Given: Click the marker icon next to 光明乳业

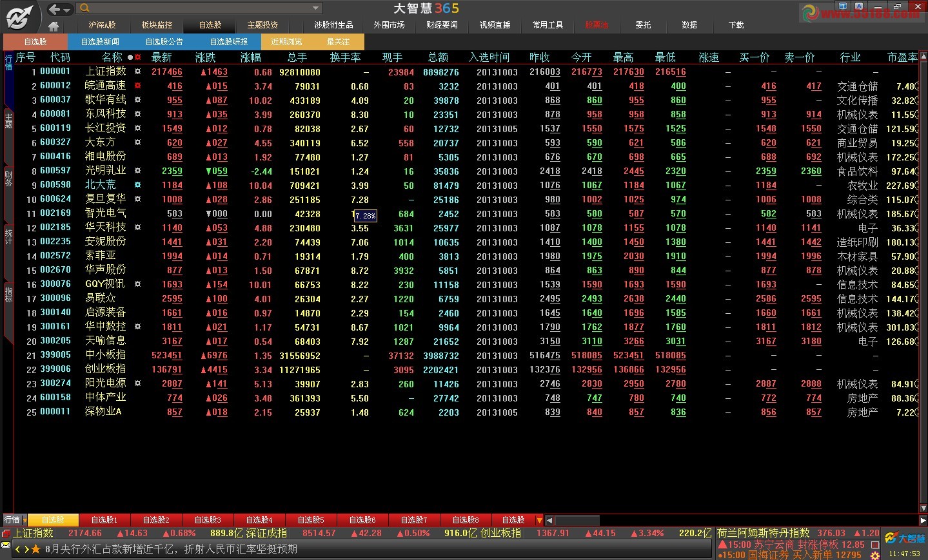Looking at the screenshot, I should 137,171.
